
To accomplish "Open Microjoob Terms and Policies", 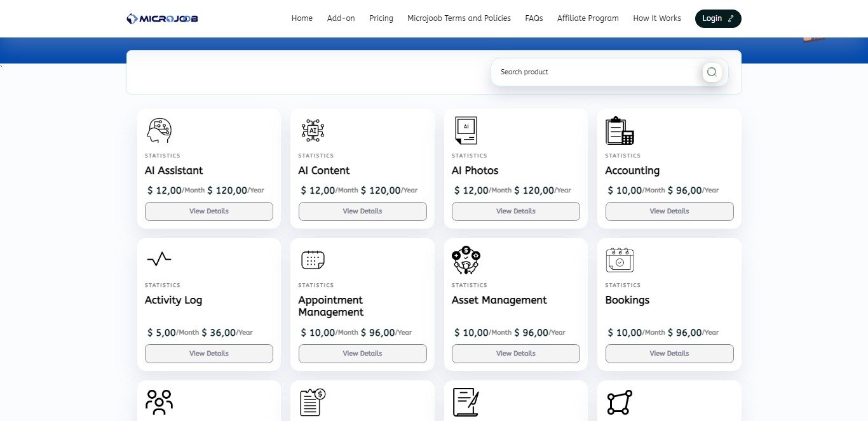I will [x=459, y=18].
